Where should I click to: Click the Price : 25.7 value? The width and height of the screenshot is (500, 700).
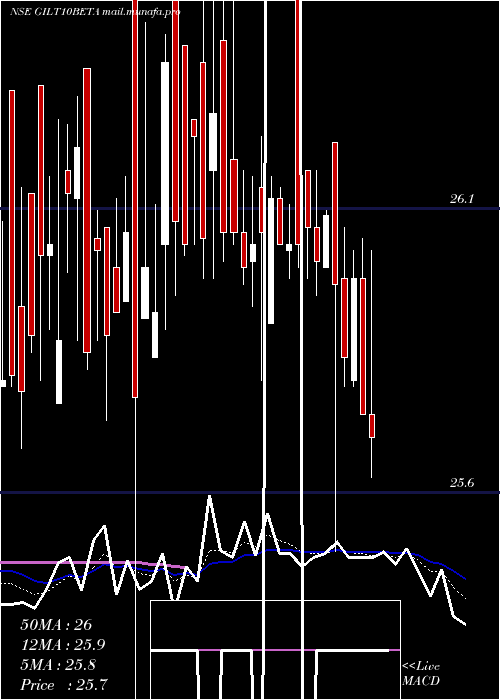tap(64, 684)
